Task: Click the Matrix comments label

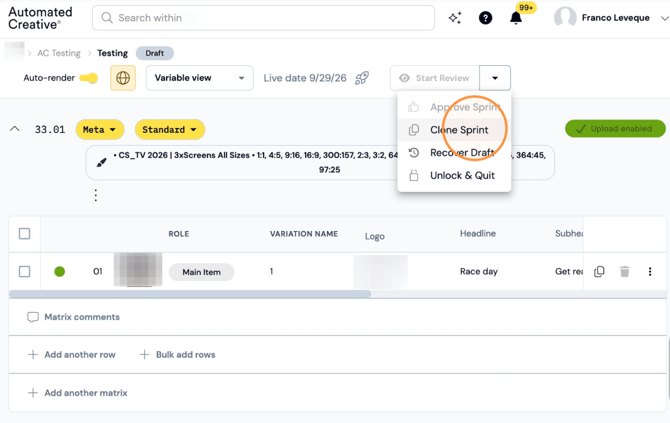Action: click(82, 317)
